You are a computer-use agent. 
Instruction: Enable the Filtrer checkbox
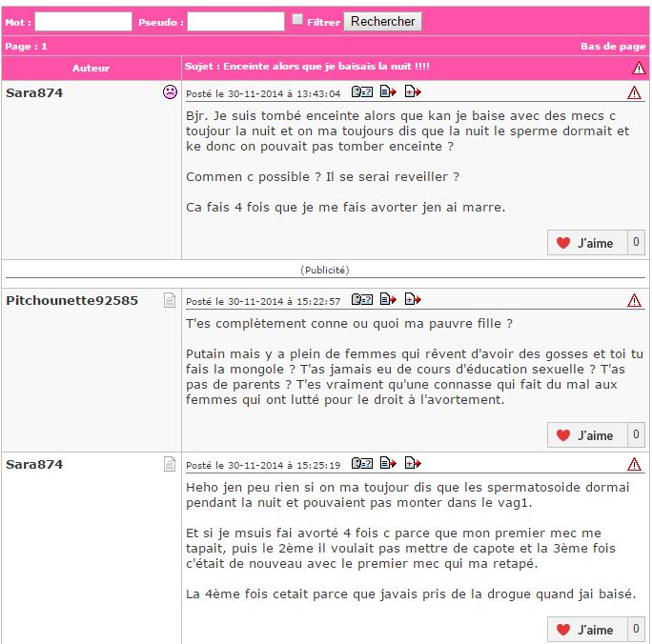pyautogui.click(x=296, y=19)
